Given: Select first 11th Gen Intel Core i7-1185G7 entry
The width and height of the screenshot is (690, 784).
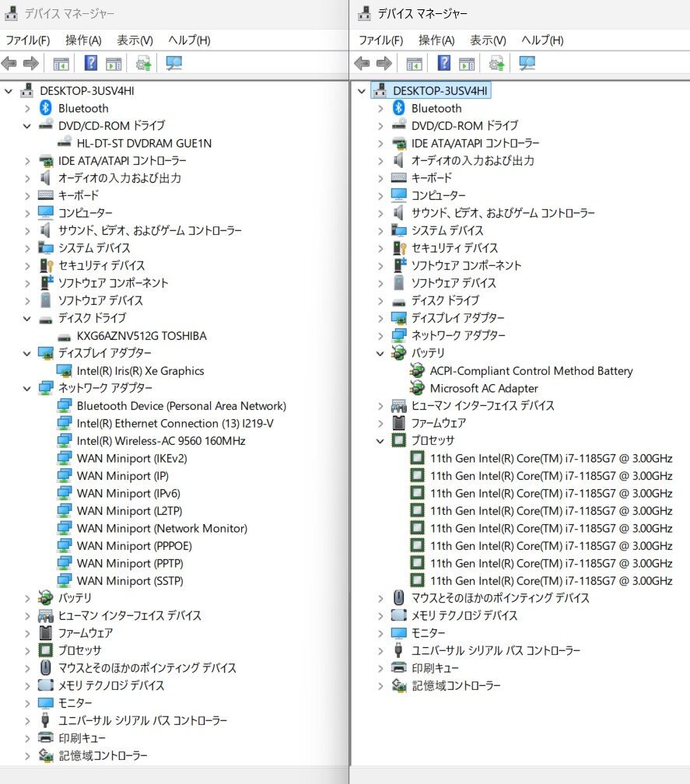Looking at the screenshot, I should tap(551, 459).
